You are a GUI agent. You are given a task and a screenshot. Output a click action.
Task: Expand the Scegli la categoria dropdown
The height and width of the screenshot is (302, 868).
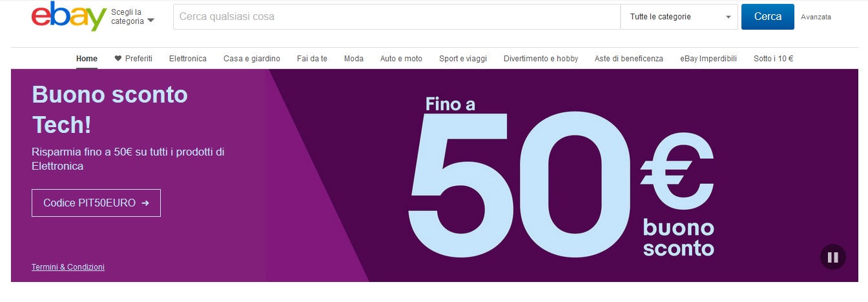pos(132,17)
